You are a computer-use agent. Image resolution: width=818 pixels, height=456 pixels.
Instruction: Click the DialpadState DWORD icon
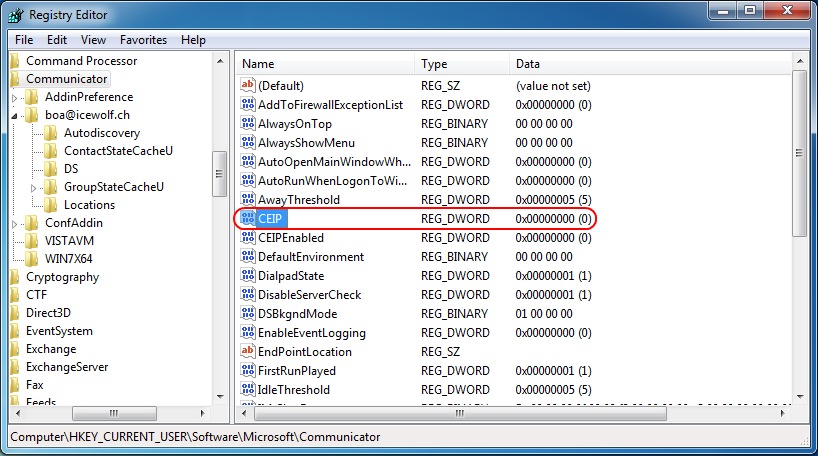click(248, 275)
